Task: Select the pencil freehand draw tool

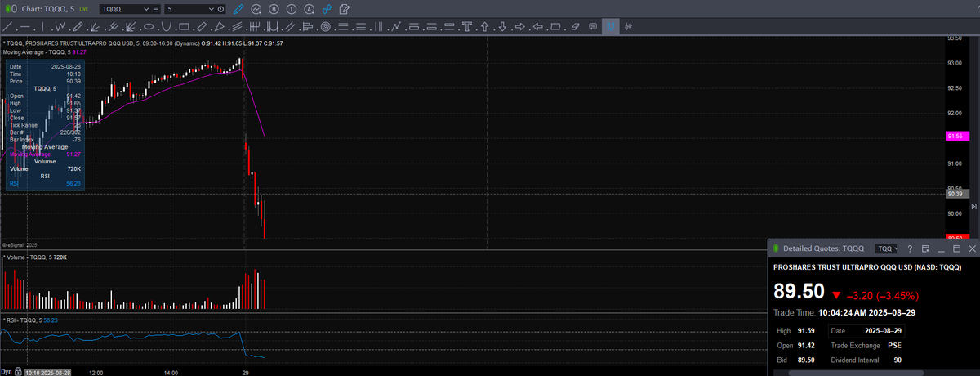Action: [x=78, y=27]
